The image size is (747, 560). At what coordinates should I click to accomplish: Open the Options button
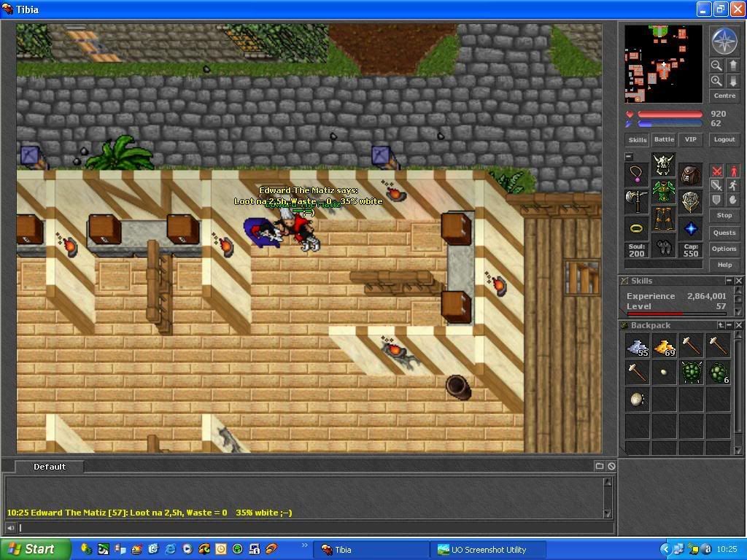[x=724, y=249]
